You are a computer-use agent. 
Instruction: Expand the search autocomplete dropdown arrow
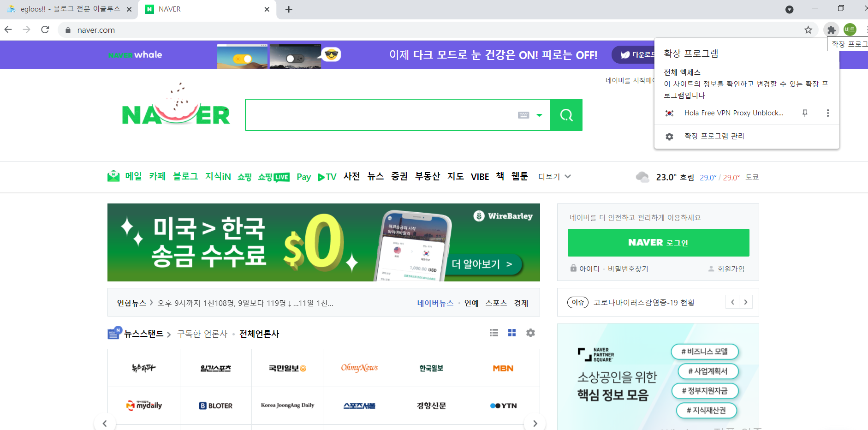(x=539, y=115)
